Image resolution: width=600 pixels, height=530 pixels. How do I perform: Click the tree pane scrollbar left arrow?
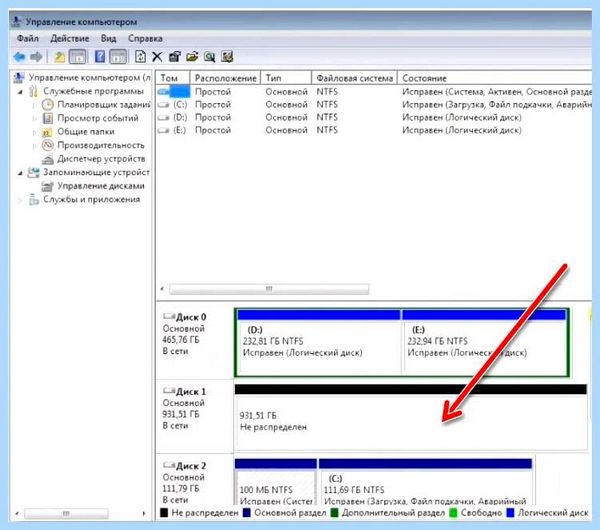pos(16,514)
